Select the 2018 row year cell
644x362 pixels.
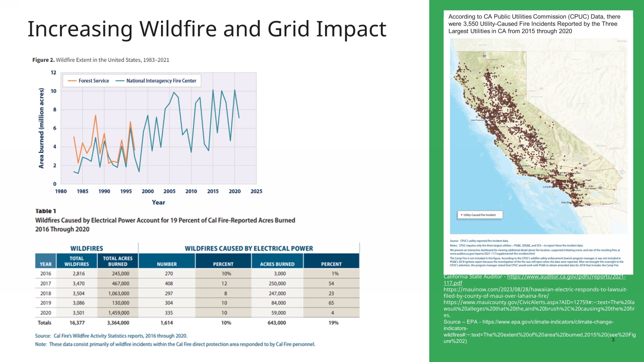coord(46,293)
